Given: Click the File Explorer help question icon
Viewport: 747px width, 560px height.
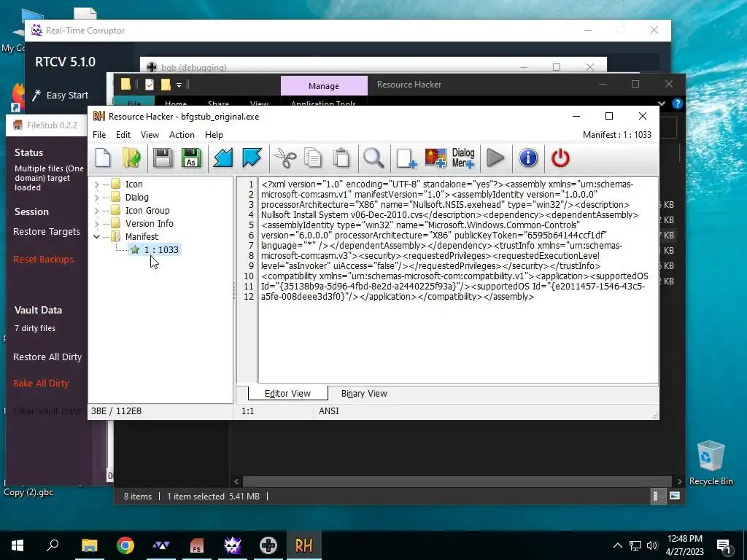Looking at the screenshot, I should point(677,104).
